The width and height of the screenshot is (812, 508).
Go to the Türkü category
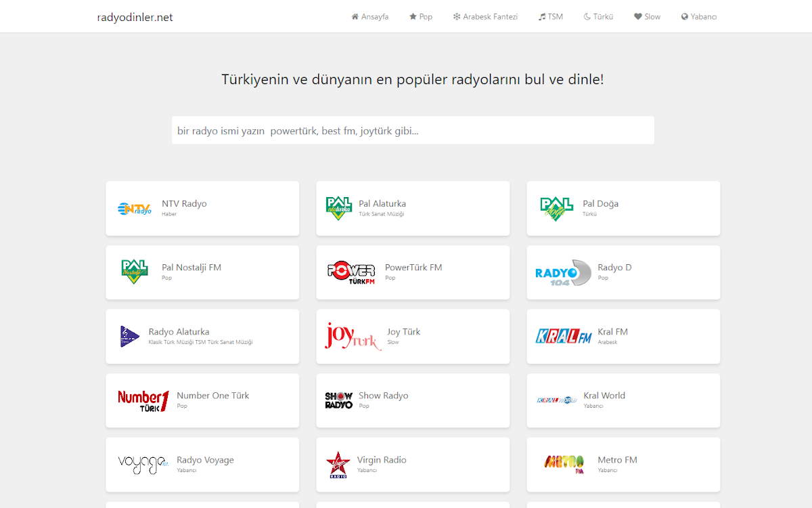[598, 17]
